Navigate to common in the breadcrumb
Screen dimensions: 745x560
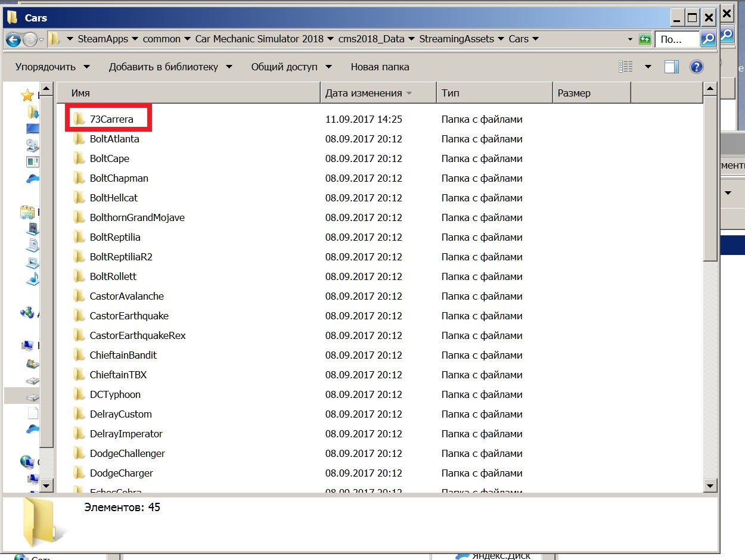point(162,39)
